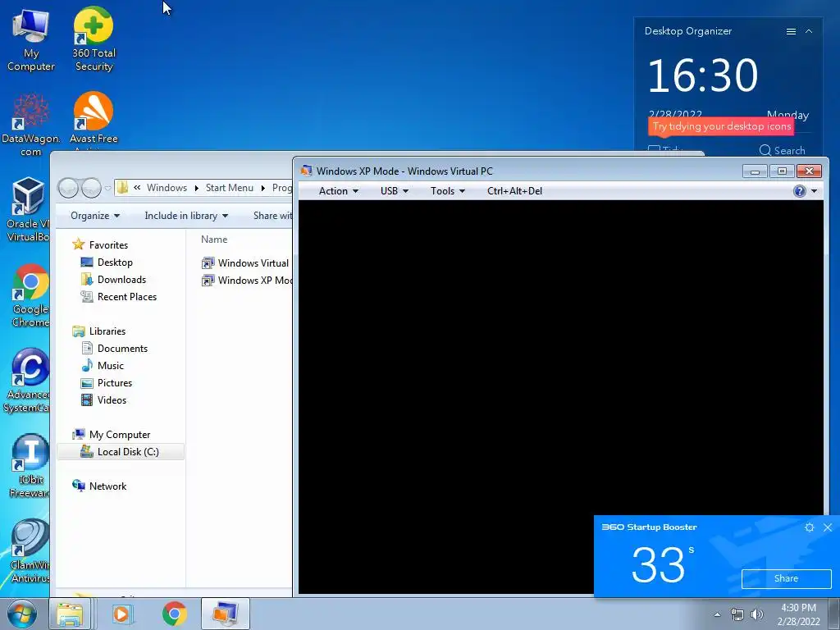Close the 360 Startup Booster popup
The width and height of the screenshot is (840, 630).
click(828, 527)
